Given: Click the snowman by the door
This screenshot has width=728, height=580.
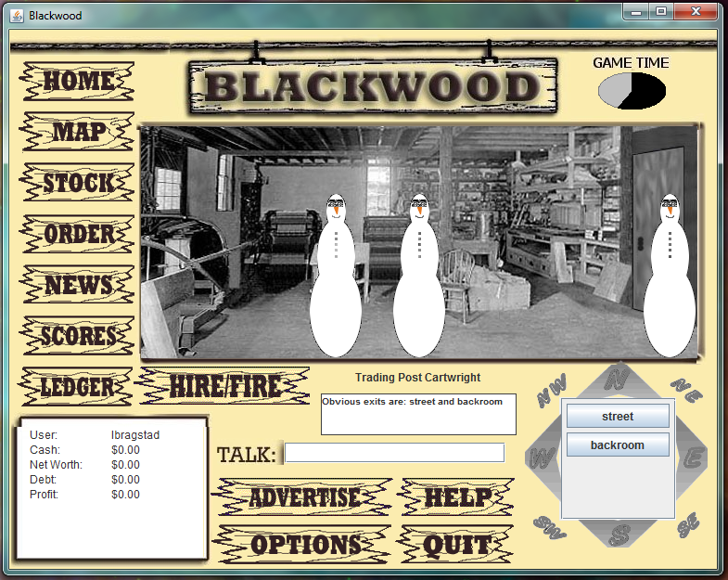Looking at the screenshot, I should point(670,276).
